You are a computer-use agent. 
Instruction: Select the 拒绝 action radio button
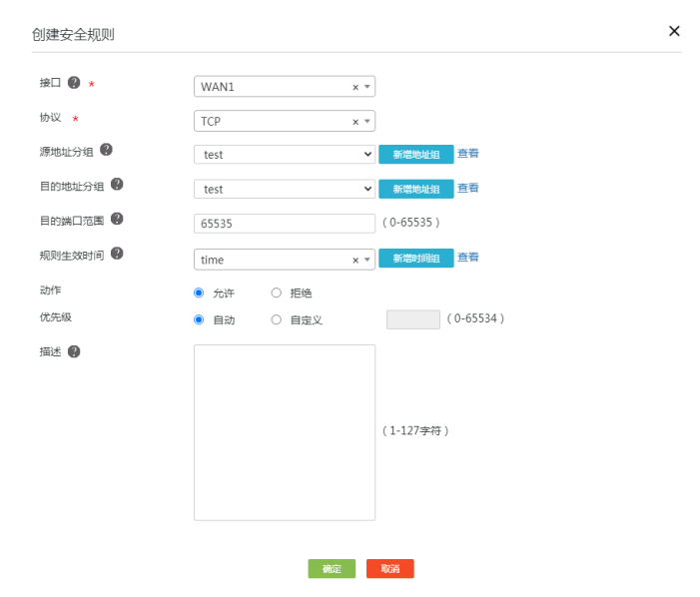277,294
